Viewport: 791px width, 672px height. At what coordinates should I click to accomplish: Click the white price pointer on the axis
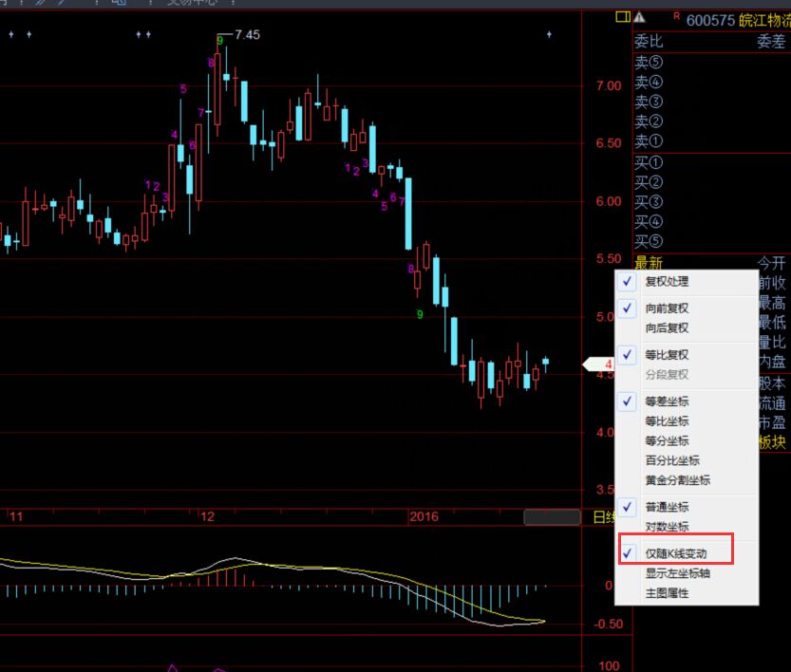(598, 364)
